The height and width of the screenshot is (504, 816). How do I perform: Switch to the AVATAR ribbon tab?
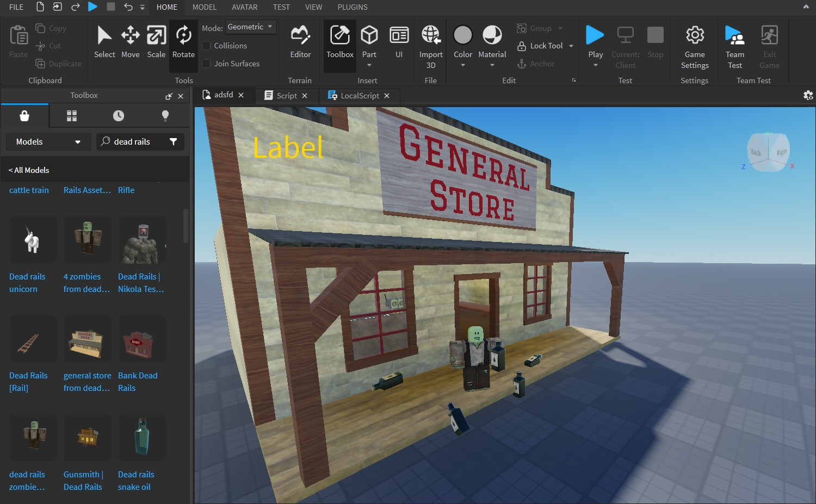point(245,7)
